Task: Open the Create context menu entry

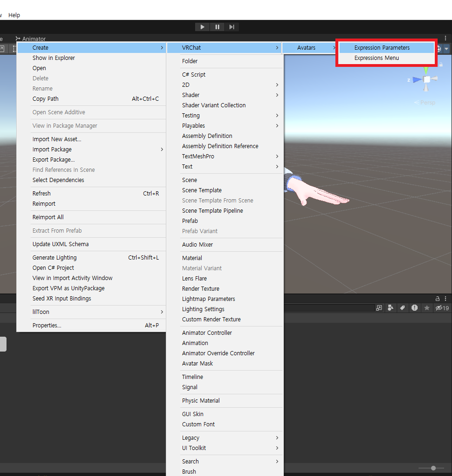Action: (x=92, y=48)
